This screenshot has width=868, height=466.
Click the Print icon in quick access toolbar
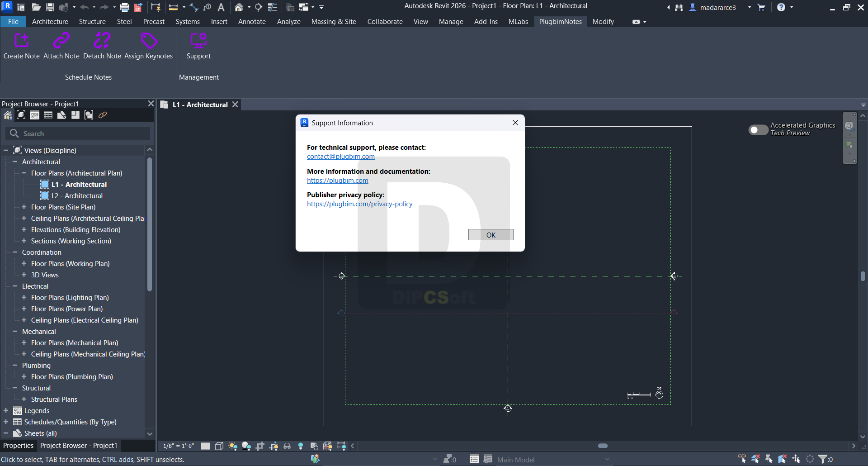pos(125,7)
